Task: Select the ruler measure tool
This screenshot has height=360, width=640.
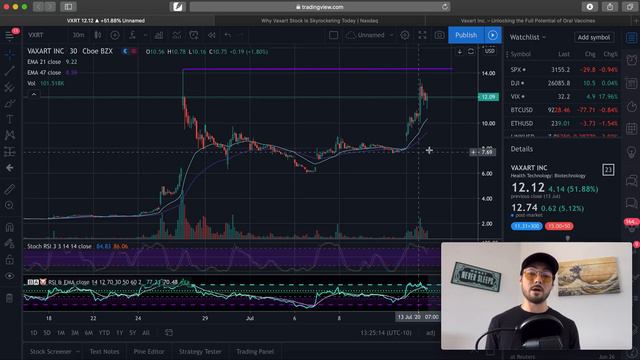Action: [x=9, y=189]
